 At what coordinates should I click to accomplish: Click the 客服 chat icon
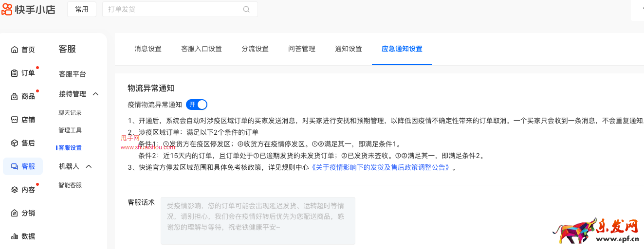15,166
